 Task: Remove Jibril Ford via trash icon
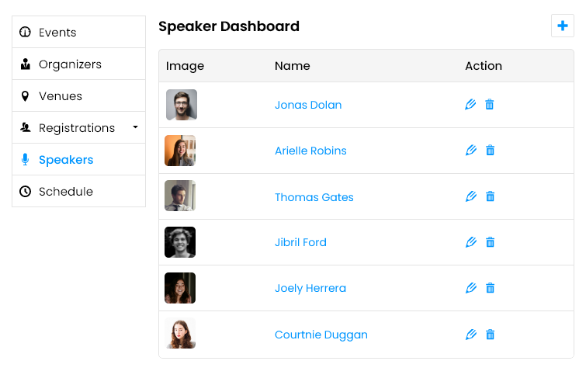pos(490,242)
